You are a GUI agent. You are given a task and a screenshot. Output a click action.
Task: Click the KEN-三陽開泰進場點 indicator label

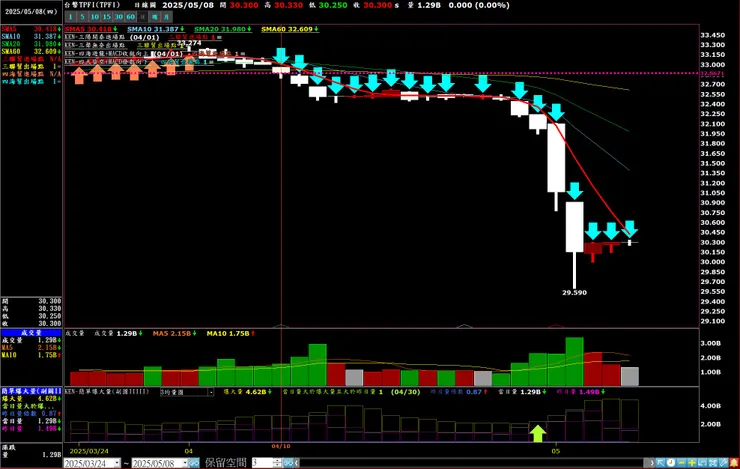click(96, 37)
